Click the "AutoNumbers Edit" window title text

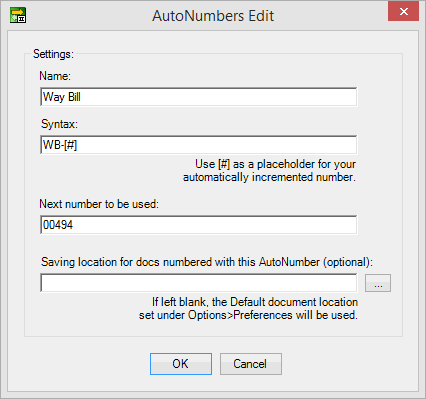pos(213,16)
